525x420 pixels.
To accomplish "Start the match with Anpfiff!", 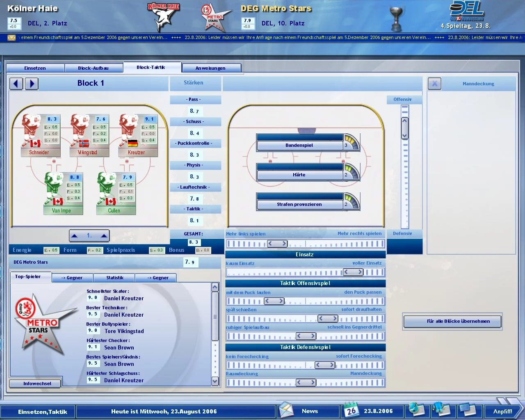I will click(503, 411).
